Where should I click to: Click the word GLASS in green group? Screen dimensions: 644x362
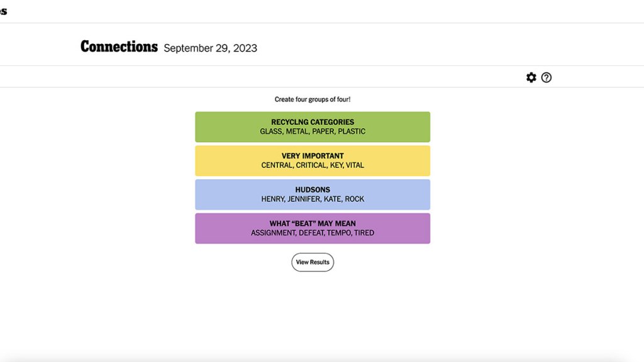click(271, 131)
